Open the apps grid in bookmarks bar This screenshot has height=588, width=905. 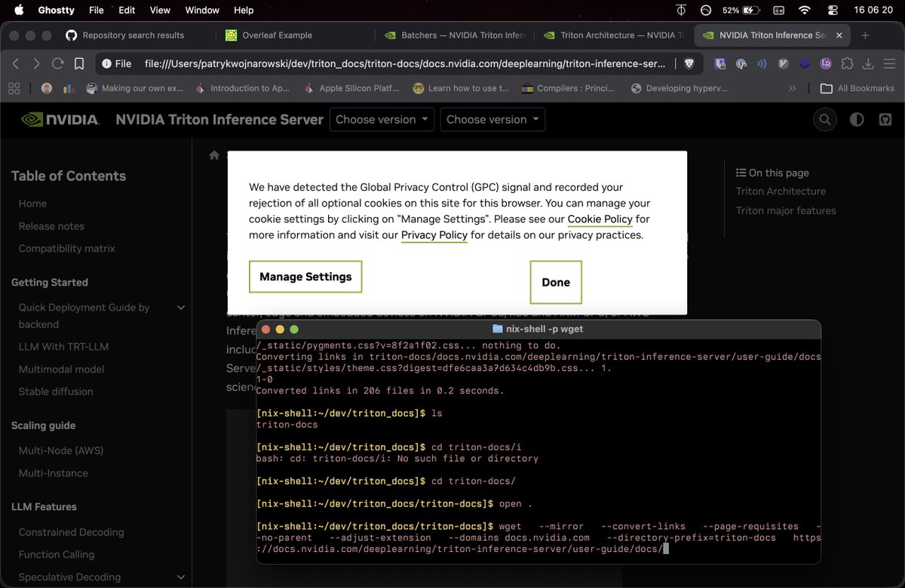coord(14,88)
